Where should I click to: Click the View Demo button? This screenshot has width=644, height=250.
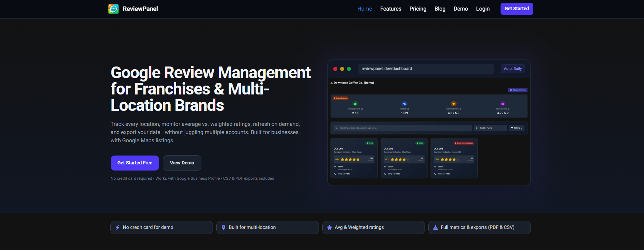[182, 163]
